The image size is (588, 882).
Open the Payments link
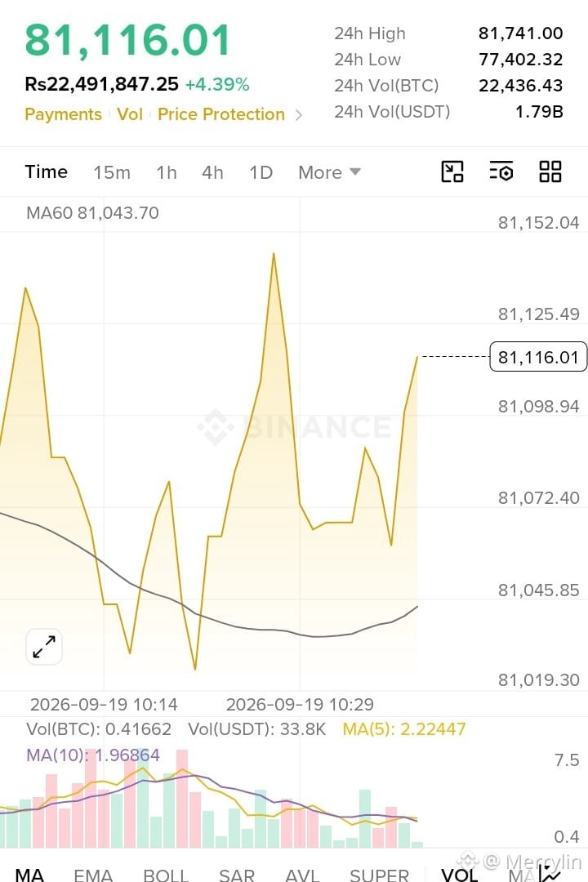click(x=63, y=114)
